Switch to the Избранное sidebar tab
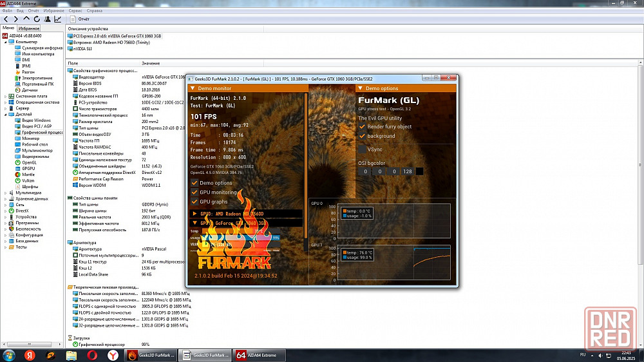 29,28
